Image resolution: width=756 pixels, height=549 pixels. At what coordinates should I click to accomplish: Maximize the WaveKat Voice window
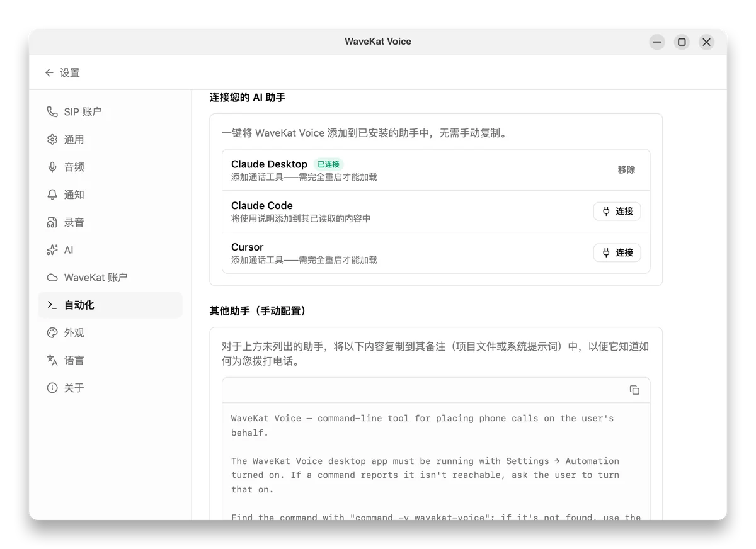[x=682, y=42]
